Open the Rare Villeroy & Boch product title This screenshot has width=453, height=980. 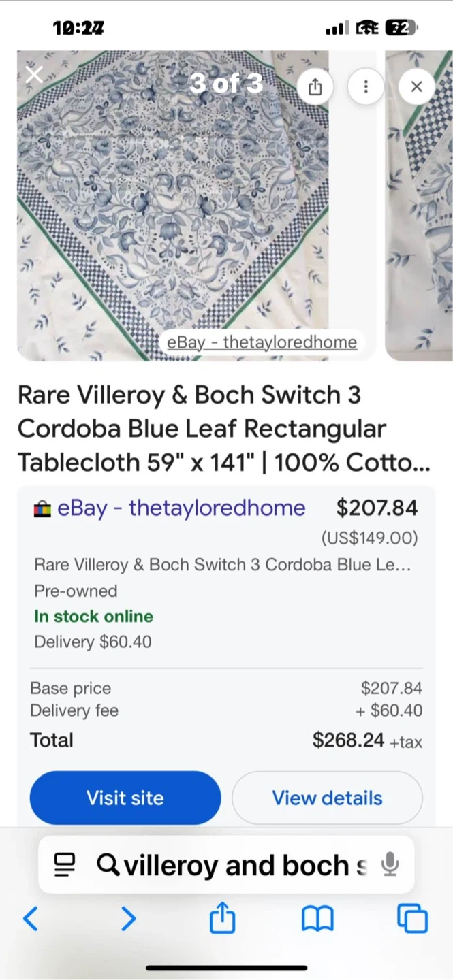[225, 429]
